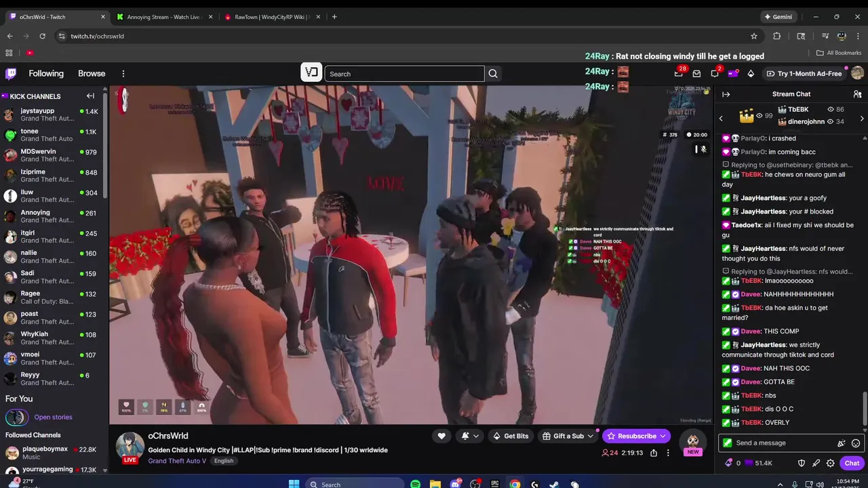Screen dimensions: 868x488
Task: Open Steam from the taskbar
Action: tap(554, 484)
